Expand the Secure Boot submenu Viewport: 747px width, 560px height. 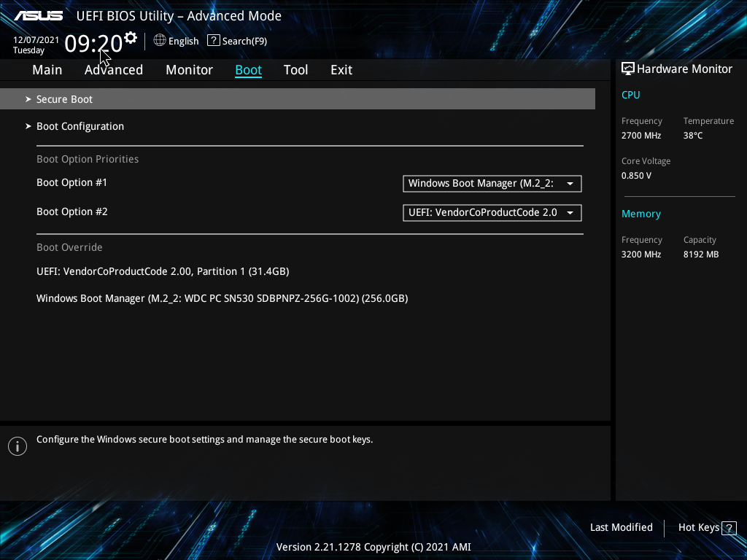(298, 99)
